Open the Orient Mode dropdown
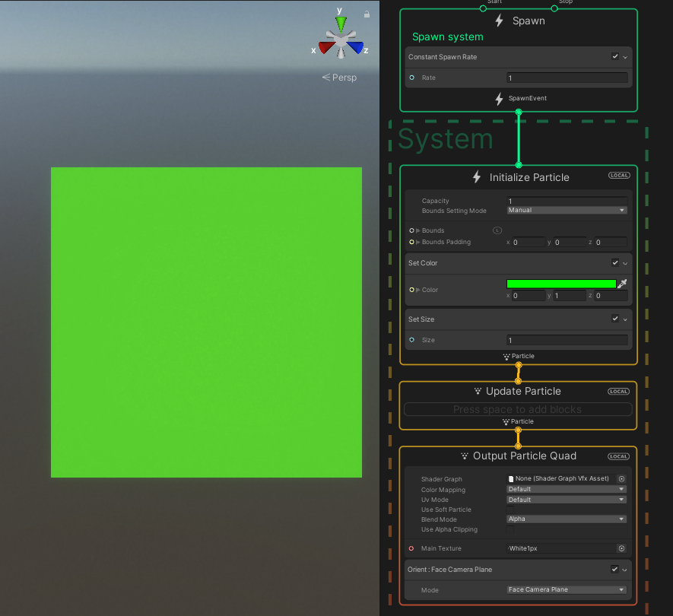673x616 pixels. (x=567, y=590)
